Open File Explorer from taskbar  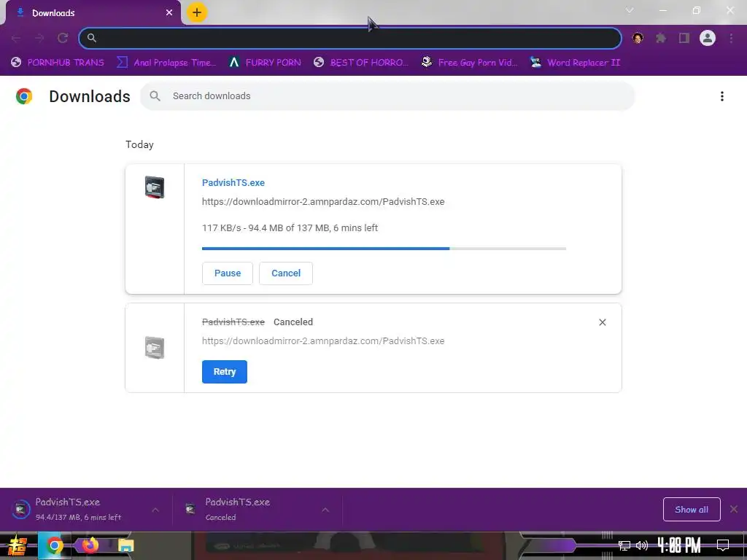(126, 545)
